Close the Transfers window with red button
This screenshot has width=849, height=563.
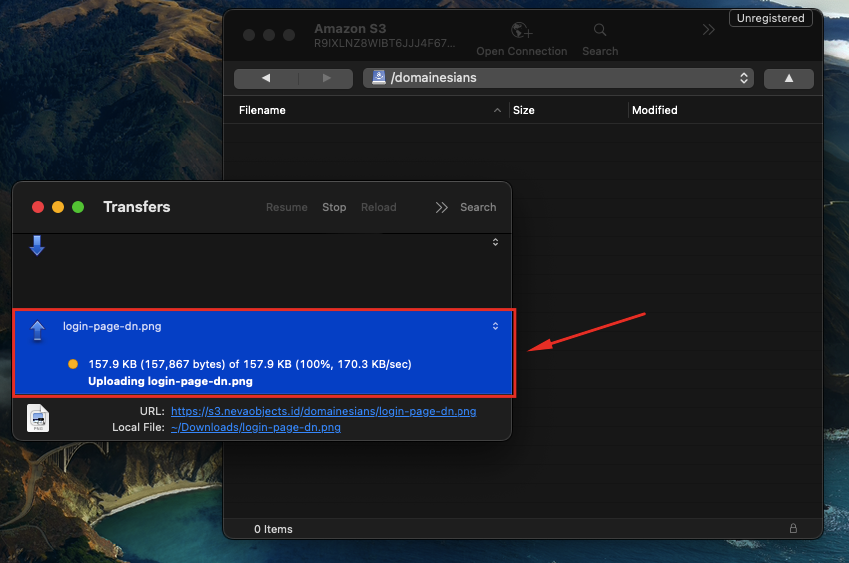[38, 207]
